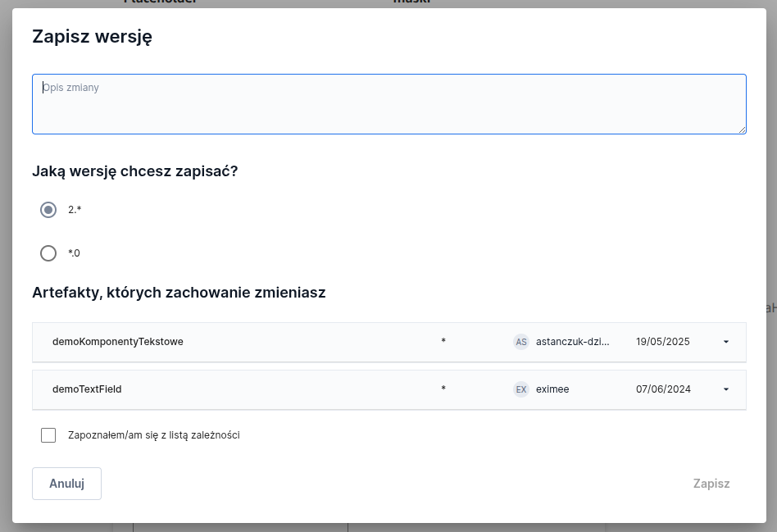
Task: Click the demoTextField artifact name
Action: 87,389
